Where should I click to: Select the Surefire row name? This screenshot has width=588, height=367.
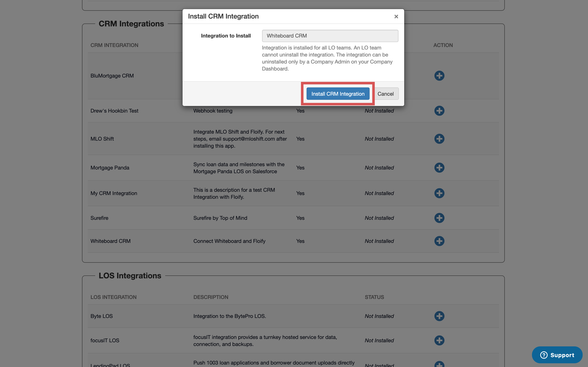[x=100, y=218]
